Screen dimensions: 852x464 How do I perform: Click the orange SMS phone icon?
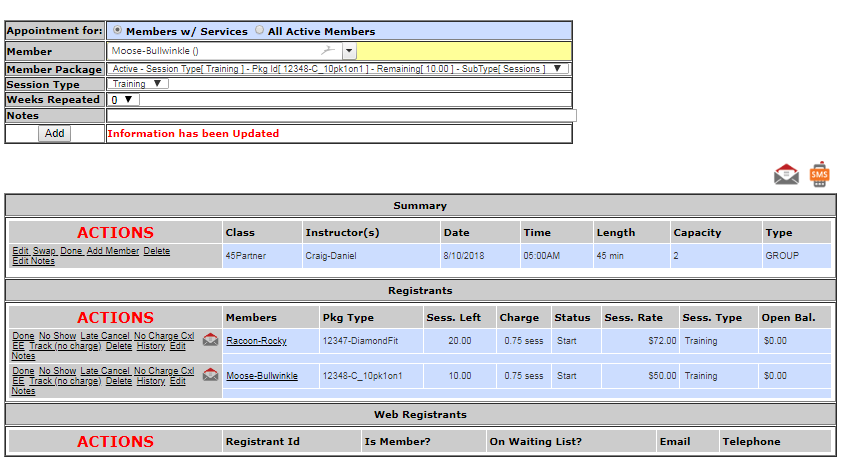point(819,174)
